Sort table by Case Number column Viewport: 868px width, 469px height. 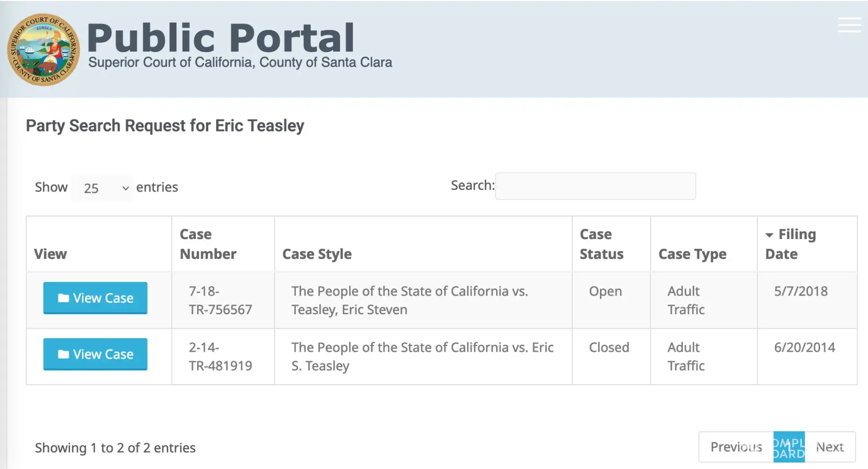click(x=208, y=244)
